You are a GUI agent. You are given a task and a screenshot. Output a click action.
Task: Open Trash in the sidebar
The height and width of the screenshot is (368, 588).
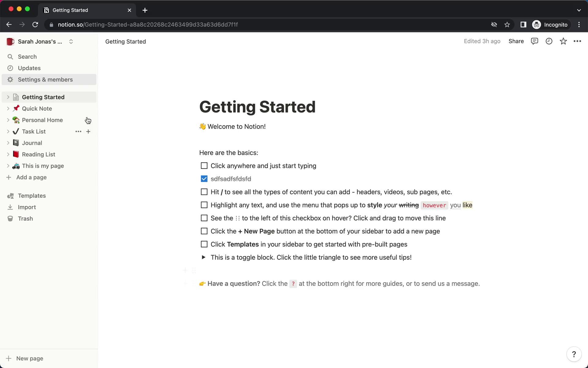(x=25, y=219)
